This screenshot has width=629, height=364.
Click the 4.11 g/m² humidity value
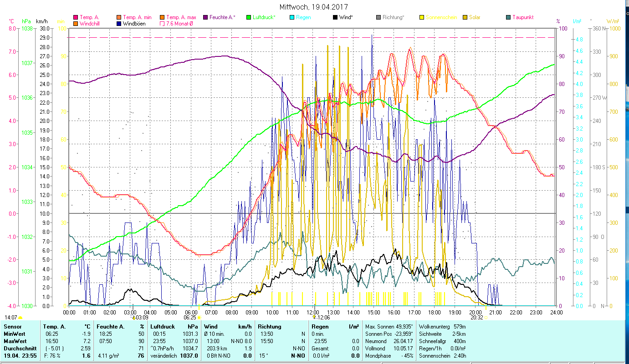coord(108,356)
